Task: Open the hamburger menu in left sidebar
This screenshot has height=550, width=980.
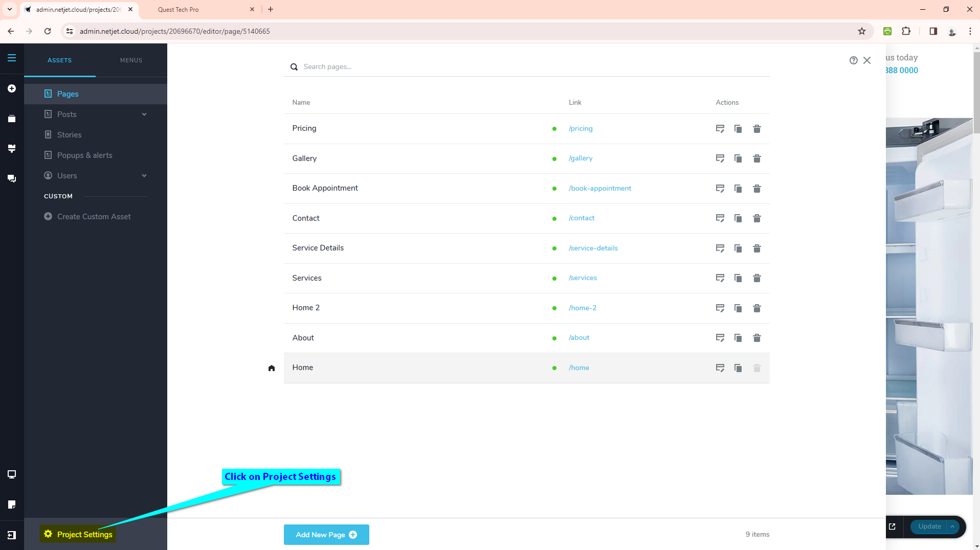Action: pyautogui.click(x=12, y=58)
